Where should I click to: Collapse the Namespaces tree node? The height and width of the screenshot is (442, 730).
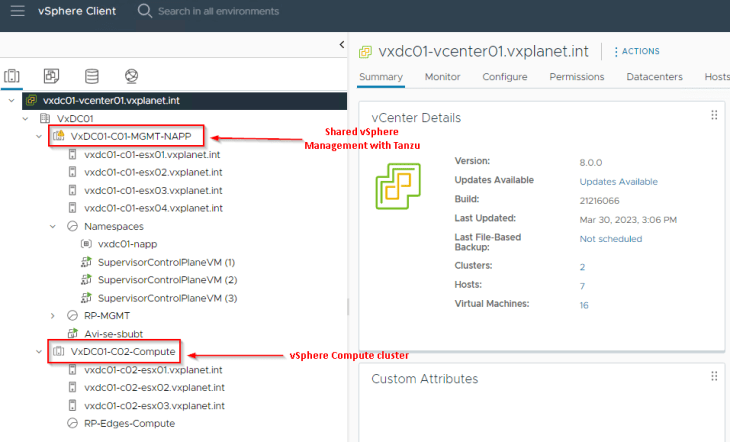pos(53,226)
